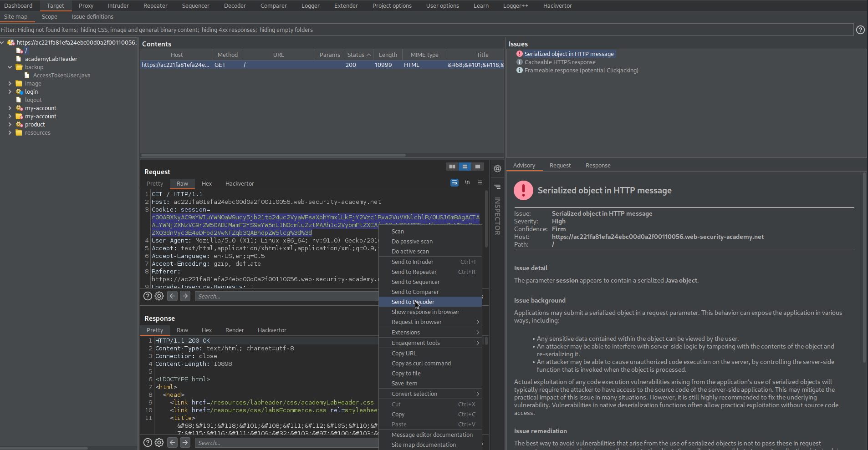Go to previous Request search match

172,296
